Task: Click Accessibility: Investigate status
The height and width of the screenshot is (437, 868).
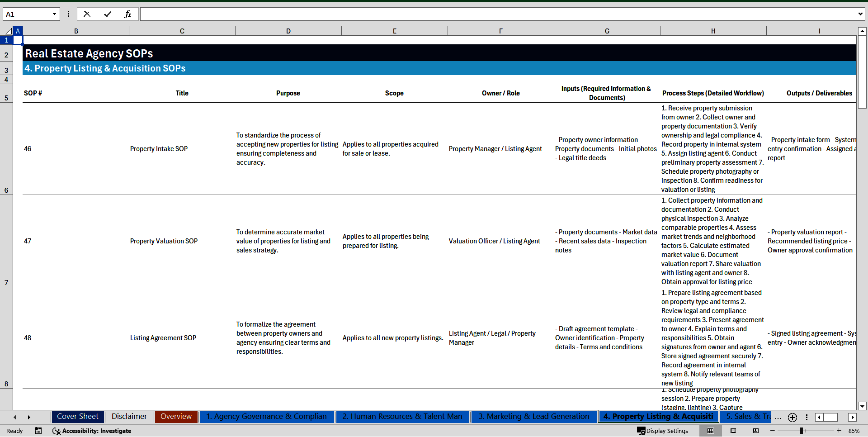Action: point(92,431)
